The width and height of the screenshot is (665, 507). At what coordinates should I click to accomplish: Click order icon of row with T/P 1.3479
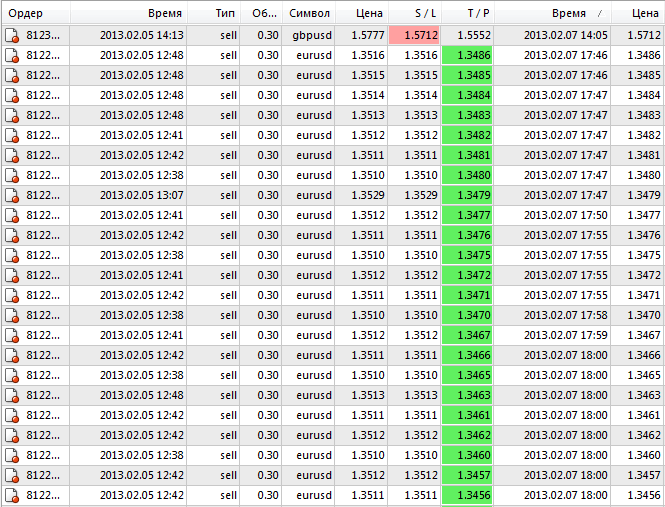[x=12, y=195]
